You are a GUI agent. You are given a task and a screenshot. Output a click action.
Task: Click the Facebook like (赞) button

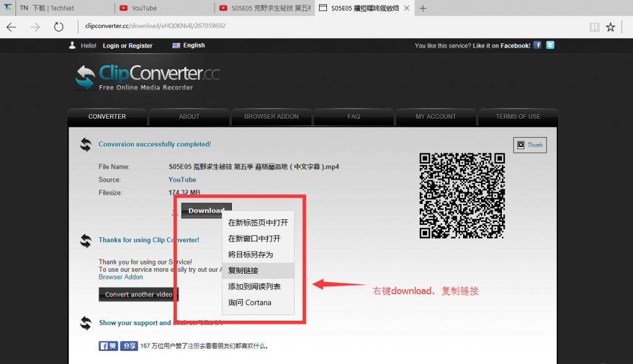(108, 346)
